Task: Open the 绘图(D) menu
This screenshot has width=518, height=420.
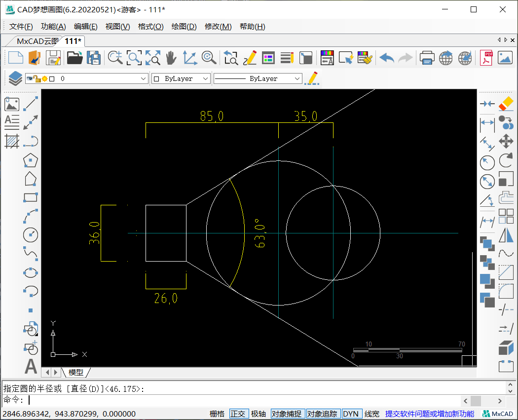Action: click(x=184, y=27)
